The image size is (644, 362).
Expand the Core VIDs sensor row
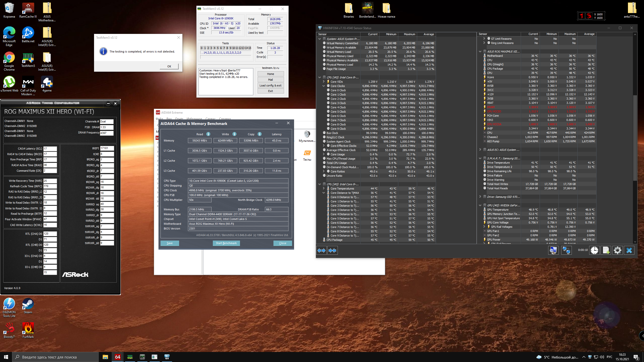point(324,82)
